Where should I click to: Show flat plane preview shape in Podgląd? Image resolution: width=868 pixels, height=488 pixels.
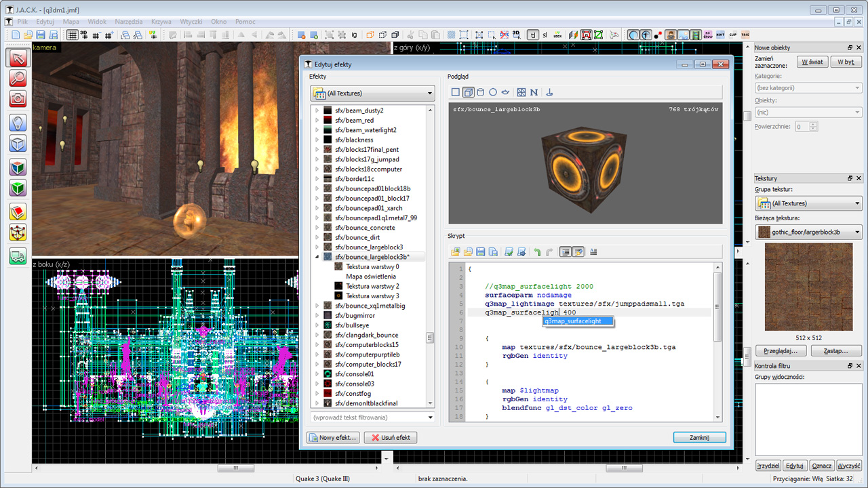pos(456,92)
